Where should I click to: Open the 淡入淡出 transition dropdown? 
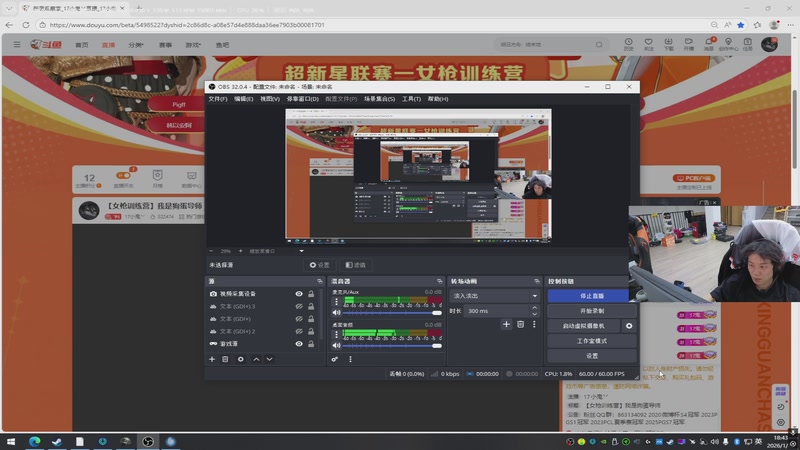(x=494, y=296)
